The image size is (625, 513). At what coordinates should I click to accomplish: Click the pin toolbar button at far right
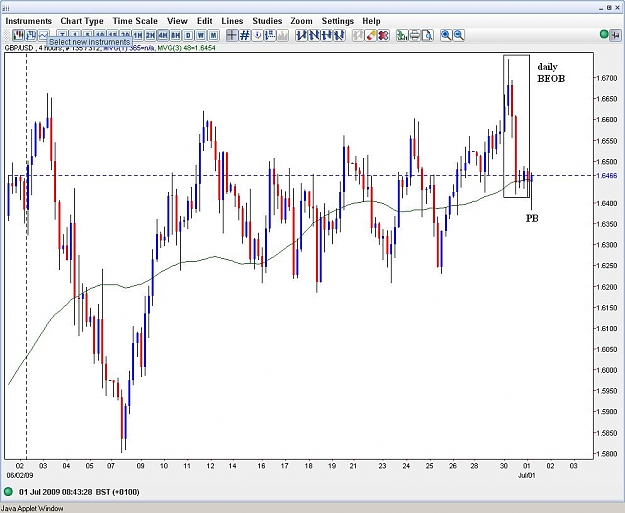[615, 35]
